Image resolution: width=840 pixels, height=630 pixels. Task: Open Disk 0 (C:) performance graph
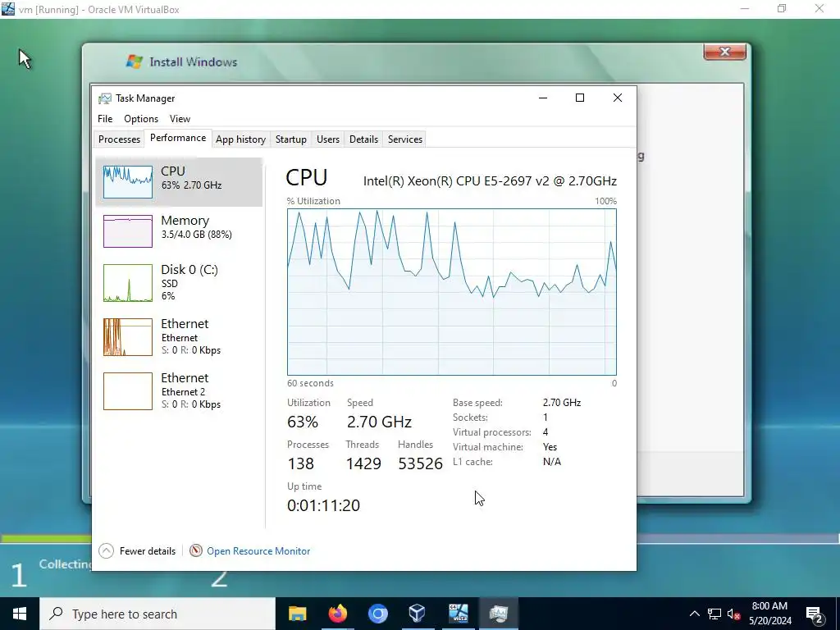pyautogui.click(x=127, y=283)
